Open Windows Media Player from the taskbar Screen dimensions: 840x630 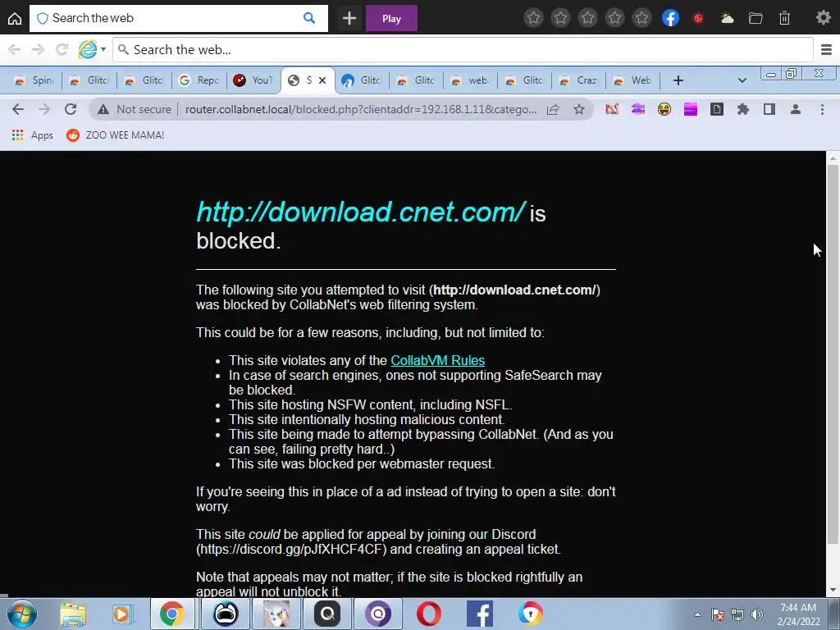click(121, 614)
